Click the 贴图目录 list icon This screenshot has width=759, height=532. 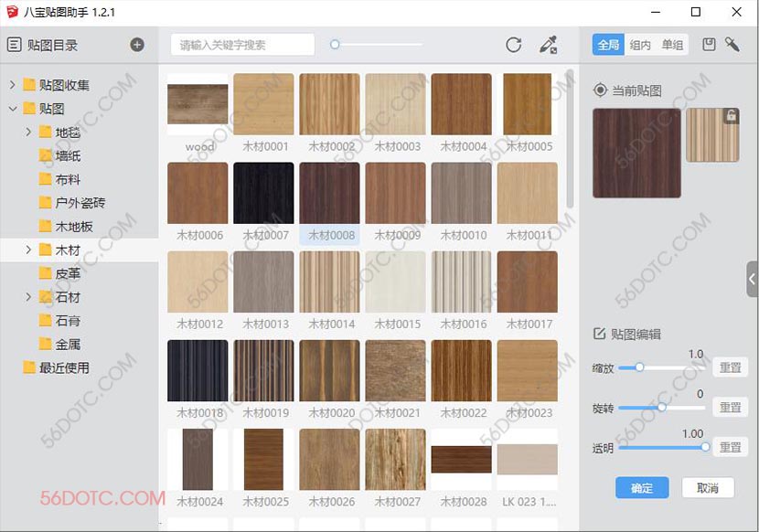pyautogui.click(x=14, y=45)
